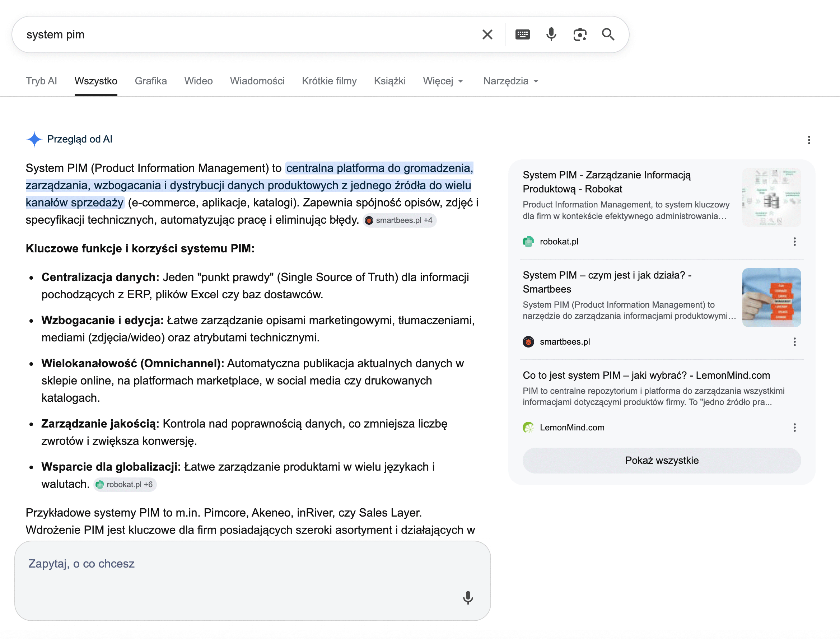Open the AI overview three-dot menu
This screenshot has width=840, height=639.
[809, 140]
